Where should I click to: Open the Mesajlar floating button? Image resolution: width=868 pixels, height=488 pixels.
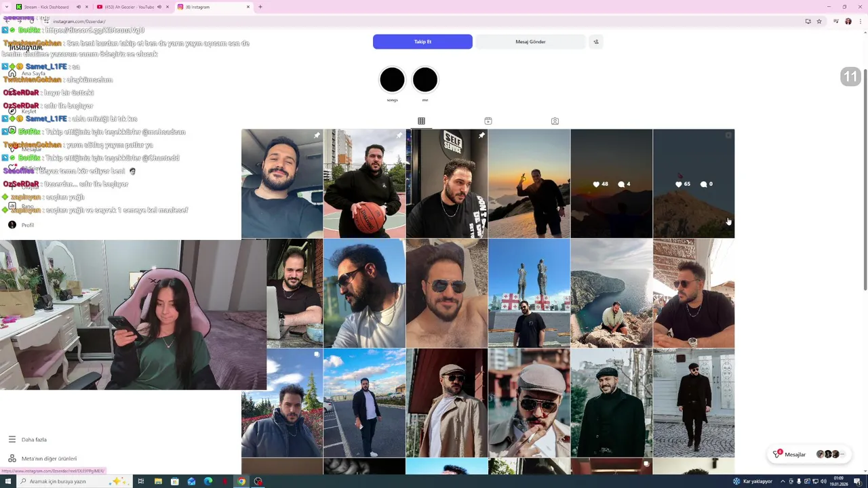pos(809,454)
